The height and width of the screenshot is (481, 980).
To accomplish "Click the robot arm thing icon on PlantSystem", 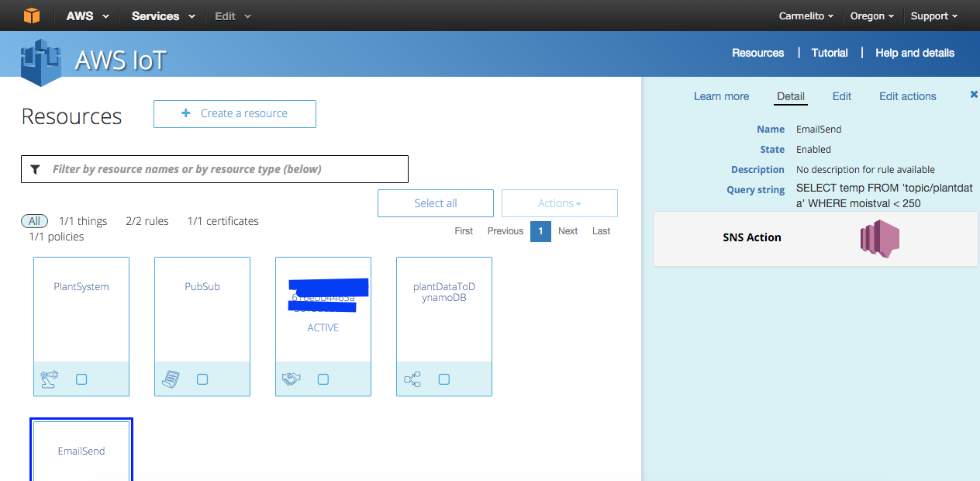I will [49, 379].
